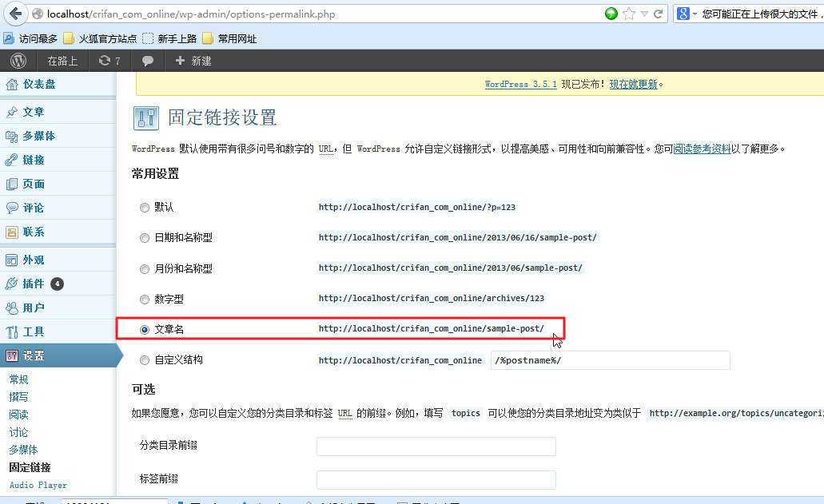
Task: Click the custom structure /%postname%/ field
Action: (610, 360)
